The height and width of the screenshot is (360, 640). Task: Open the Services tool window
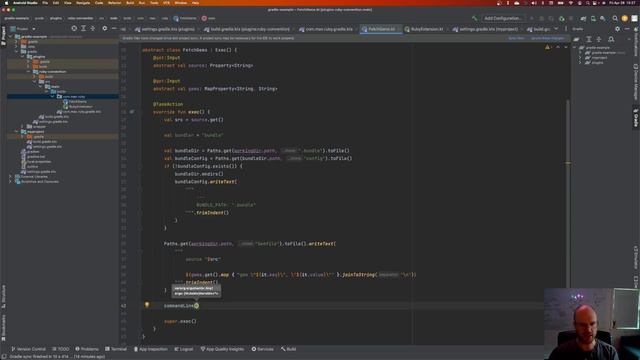(262, 349)
